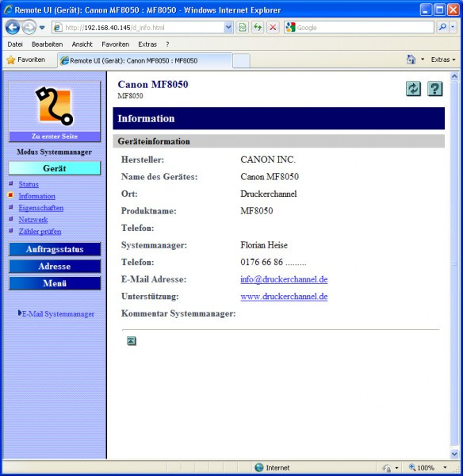Click the Zu erster Seite device image
463x476 pixels.
point(55,111)
